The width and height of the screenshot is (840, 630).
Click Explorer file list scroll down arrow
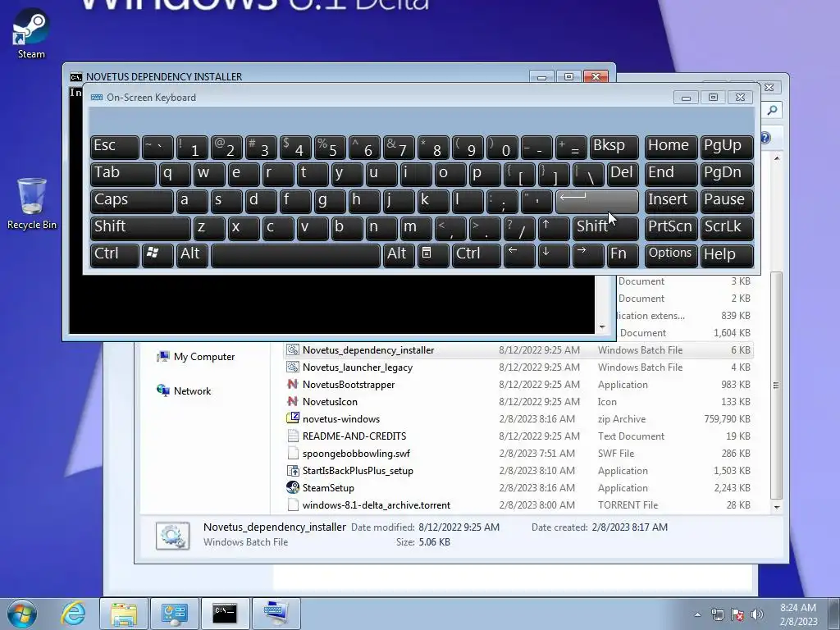click(776, 507)
